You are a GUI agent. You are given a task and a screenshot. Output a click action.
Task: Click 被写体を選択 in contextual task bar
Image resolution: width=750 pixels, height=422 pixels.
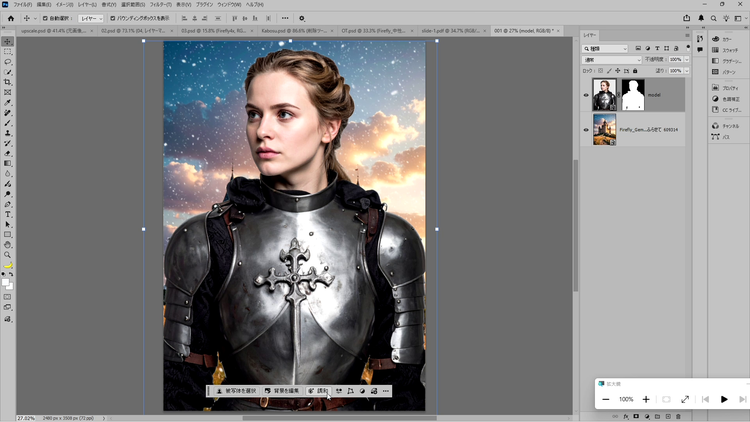pos(236,390)
